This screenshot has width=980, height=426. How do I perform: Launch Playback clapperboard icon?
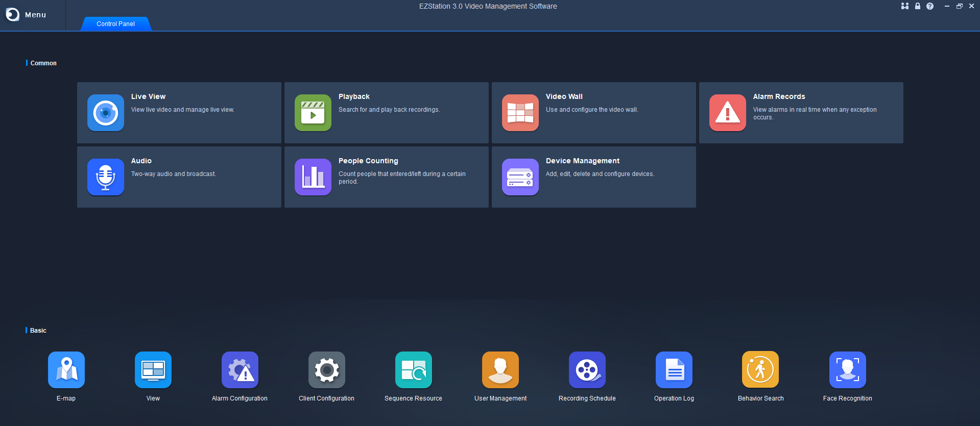[x=313, y=113]
